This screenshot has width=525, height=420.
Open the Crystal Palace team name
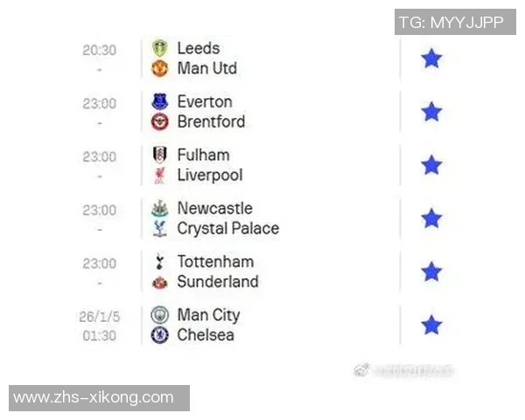(x=227, y=228)
